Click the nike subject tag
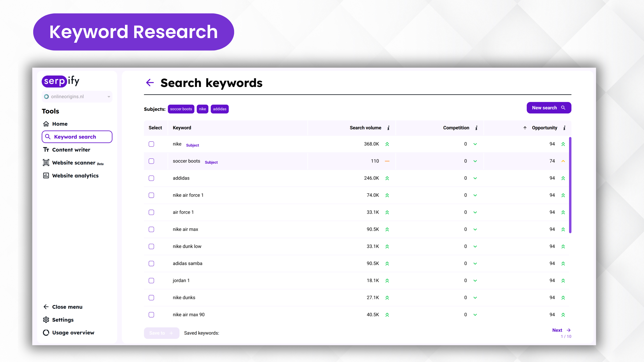This screenshot has width=644, height=362. [202, 109]
